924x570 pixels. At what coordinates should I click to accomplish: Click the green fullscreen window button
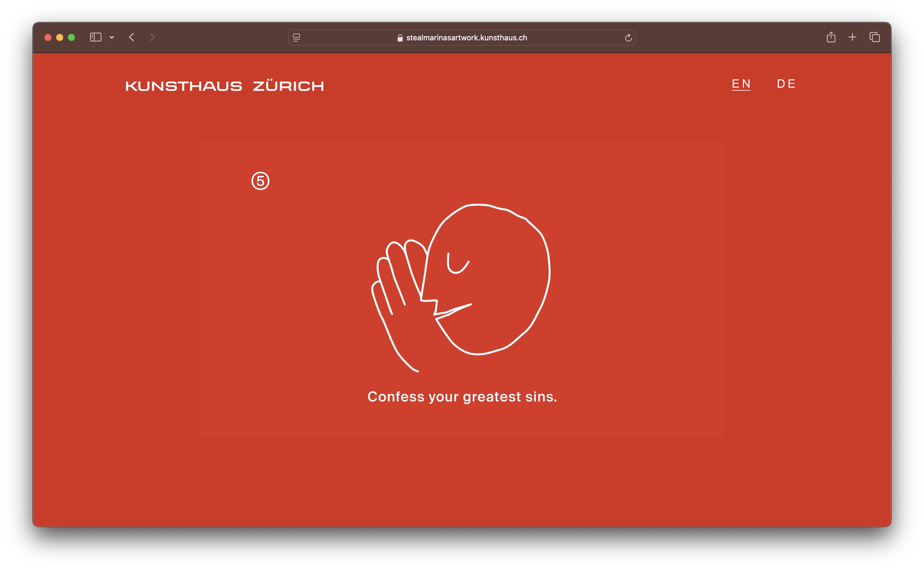[71, 37]
